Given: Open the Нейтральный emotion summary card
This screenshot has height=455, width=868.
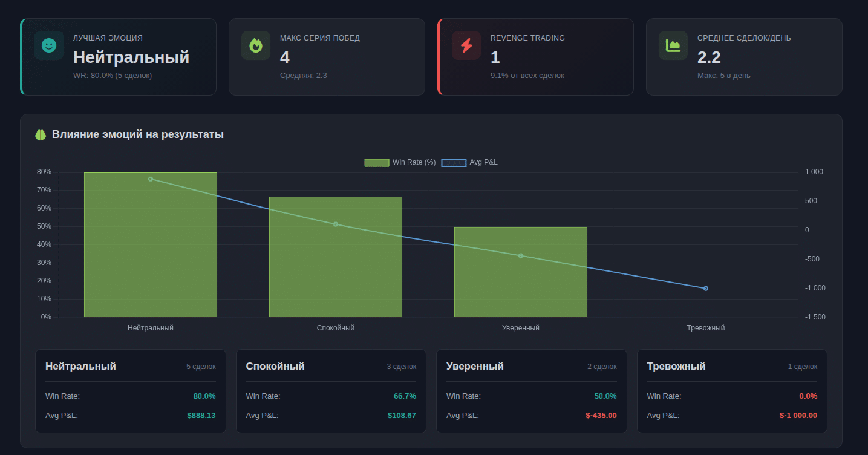Looking at the screenshot, I should coord(130,391).
